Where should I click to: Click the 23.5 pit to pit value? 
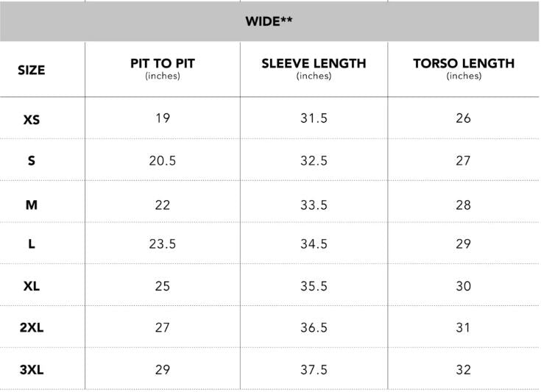pyautogui.click(x=162, y=244)
